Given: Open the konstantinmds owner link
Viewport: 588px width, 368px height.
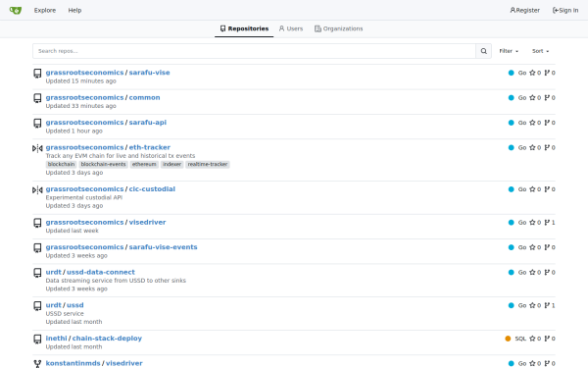Looking at the screenshot, I should click(73, 363).
